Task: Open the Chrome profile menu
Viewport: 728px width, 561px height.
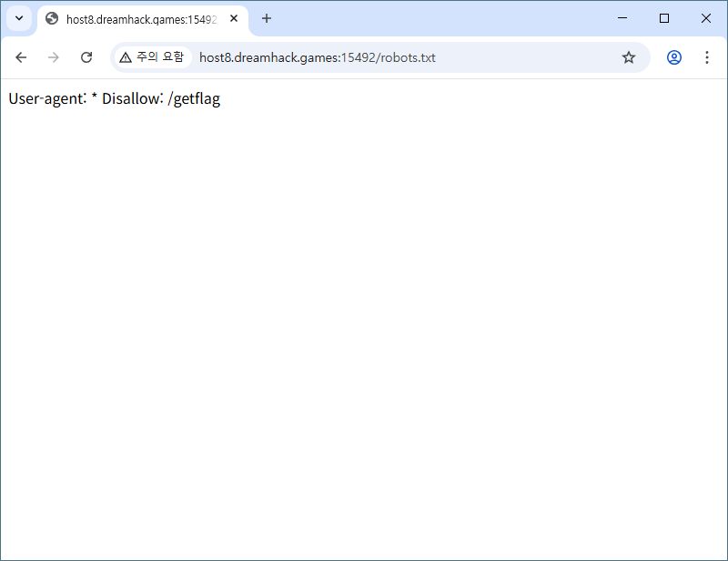Action: pyautogui.click(x=674, y=57)
